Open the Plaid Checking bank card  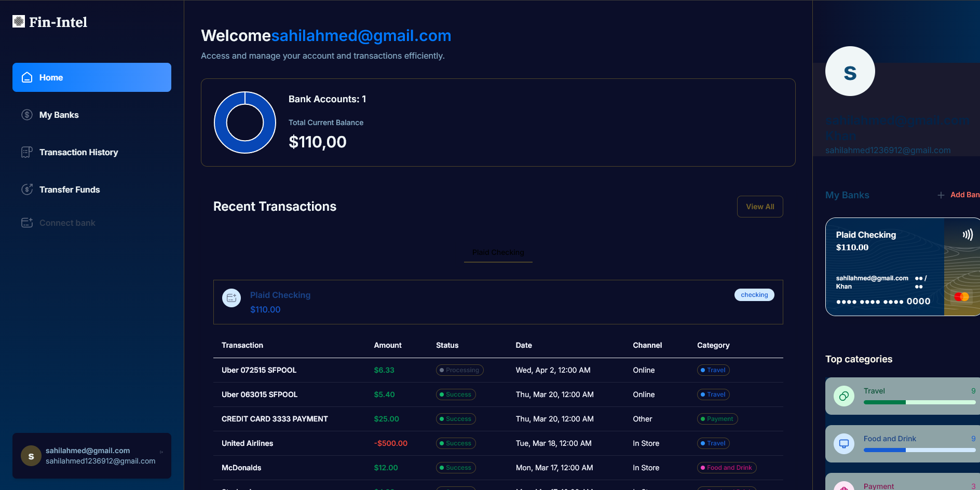tap(903, 267)
